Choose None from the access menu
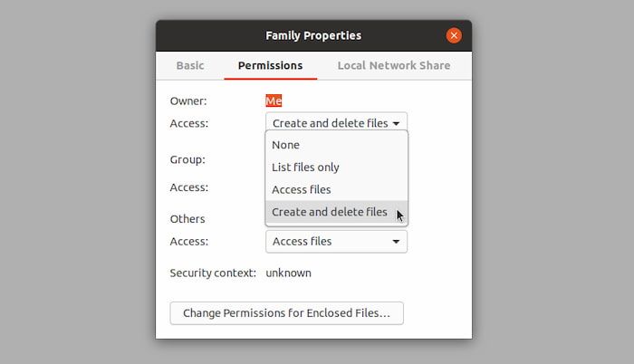 [x=286, y=145]
